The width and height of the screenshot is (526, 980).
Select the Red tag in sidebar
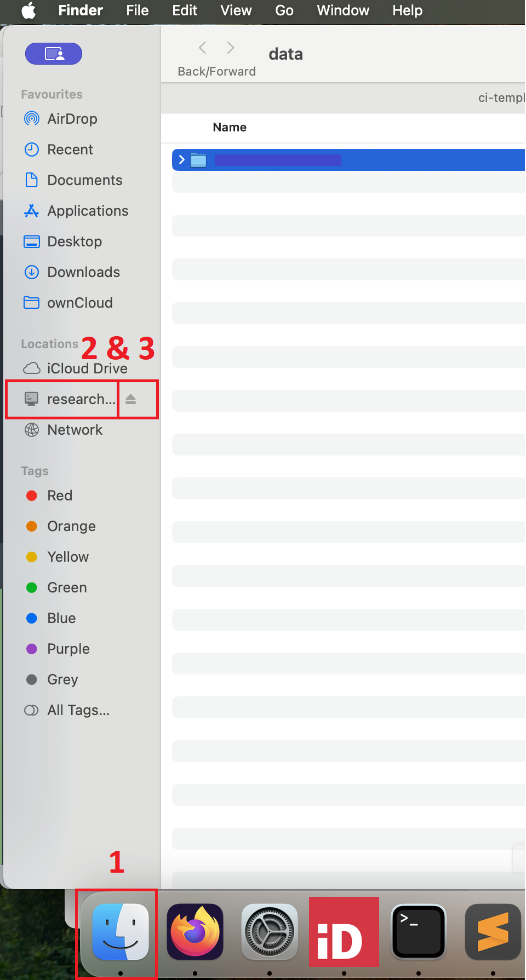point(59,495)
